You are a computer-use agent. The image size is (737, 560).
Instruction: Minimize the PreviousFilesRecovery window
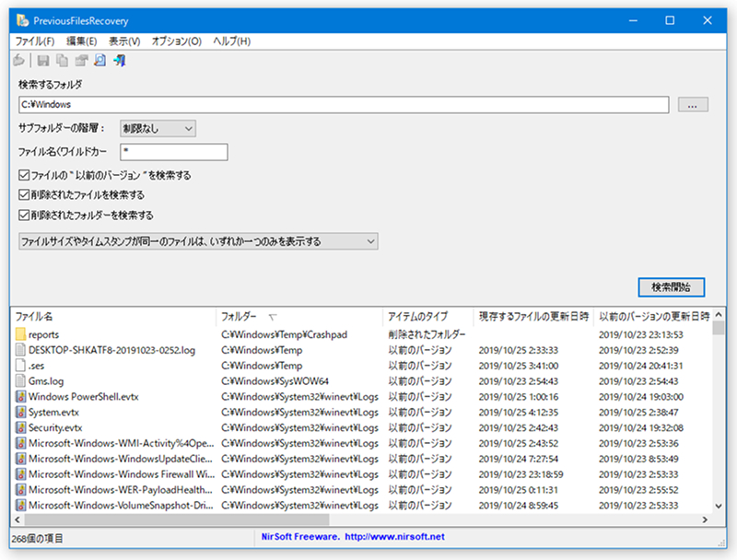(633, 20)
